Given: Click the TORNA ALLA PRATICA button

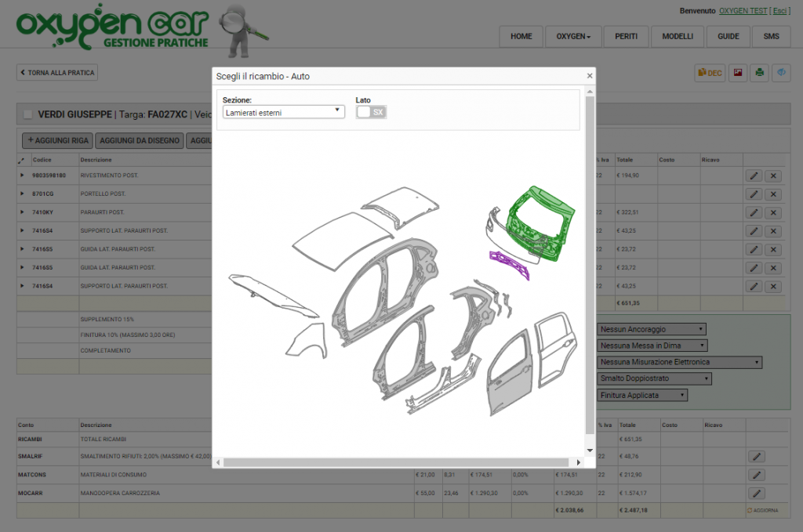Looking at the screenshot, I should tap(57, 73).
